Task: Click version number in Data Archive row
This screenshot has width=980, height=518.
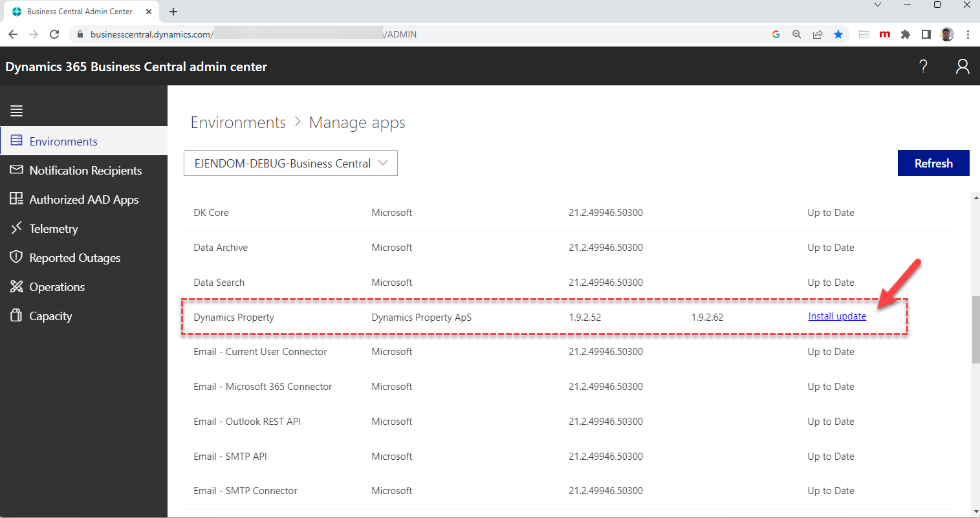Action: (605, 248)
